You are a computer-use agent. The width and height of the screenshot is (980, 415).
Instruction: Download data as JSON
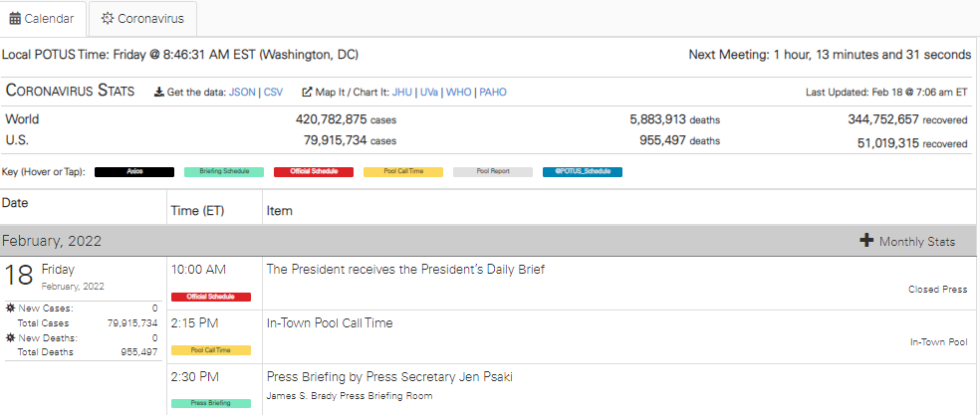click(x=242, y=92)
